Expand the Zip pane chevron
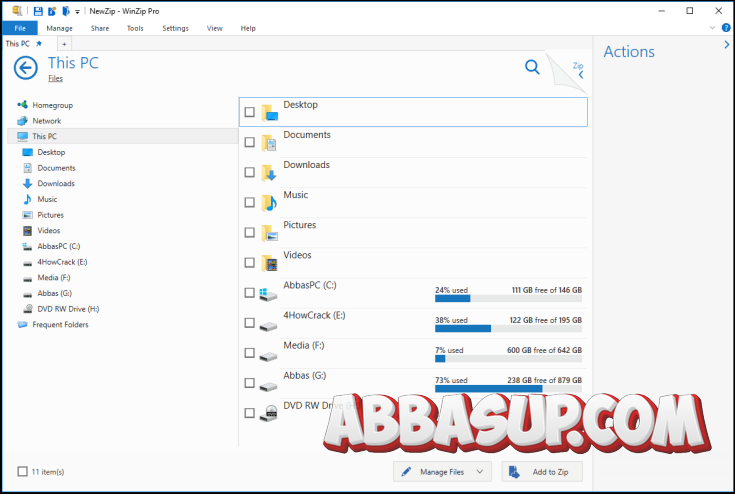 pos(581,75)
